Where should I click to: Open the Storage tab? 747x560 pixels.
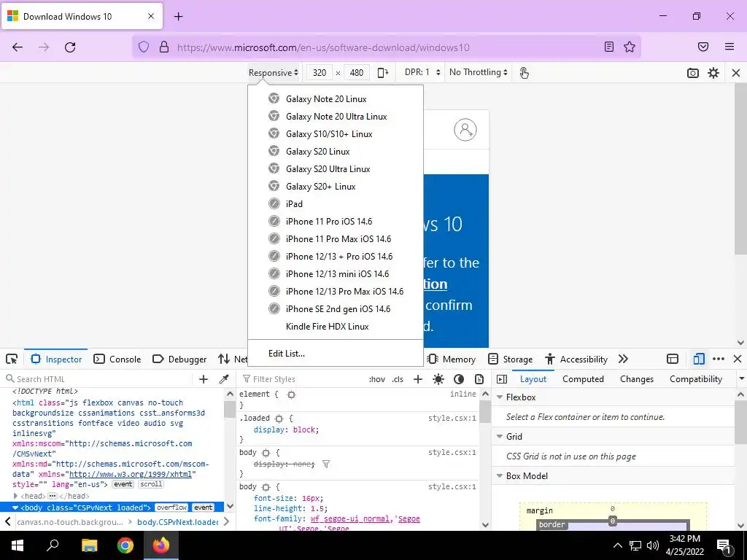pyautogui.click(x=510, y=359)
